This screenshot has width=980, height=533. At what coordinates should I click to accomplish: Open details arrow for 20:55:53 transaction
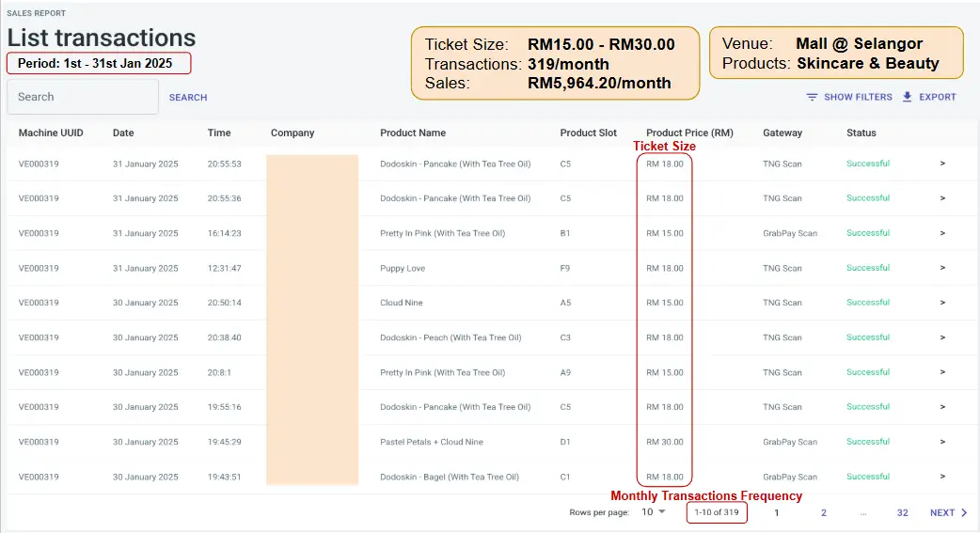[942, 164]
